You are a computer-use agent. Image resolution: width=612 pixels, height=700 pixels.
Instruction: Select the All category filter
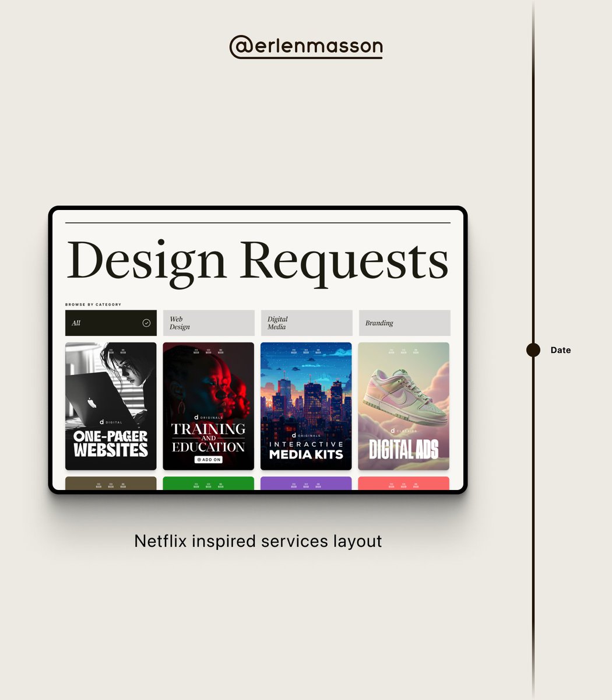111,323
